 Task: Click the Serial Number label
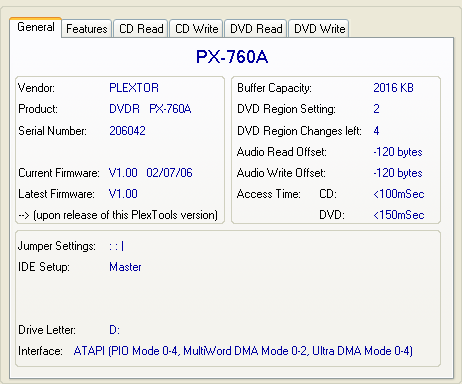click(x=52, y=131)
